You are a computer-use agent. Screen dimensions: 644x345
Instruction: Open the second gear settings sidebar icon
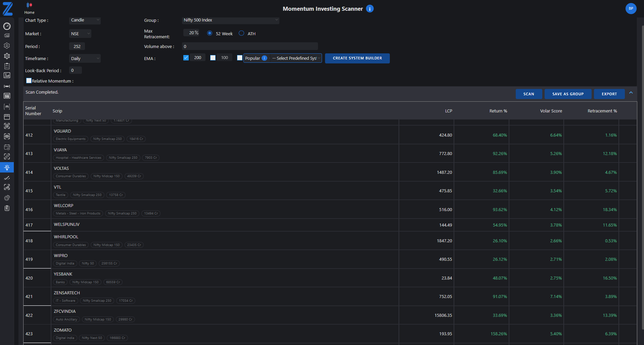(x=7, y=56)
